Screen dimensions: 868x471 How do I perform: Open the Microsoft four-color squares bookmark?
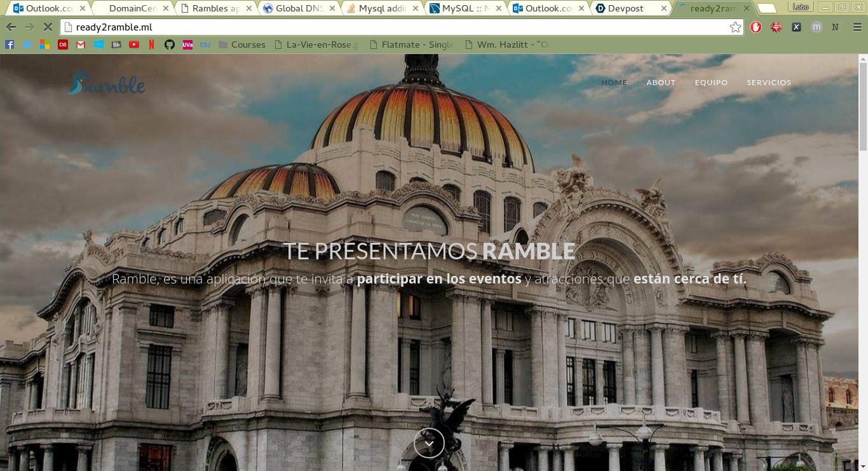pos(44,44)
